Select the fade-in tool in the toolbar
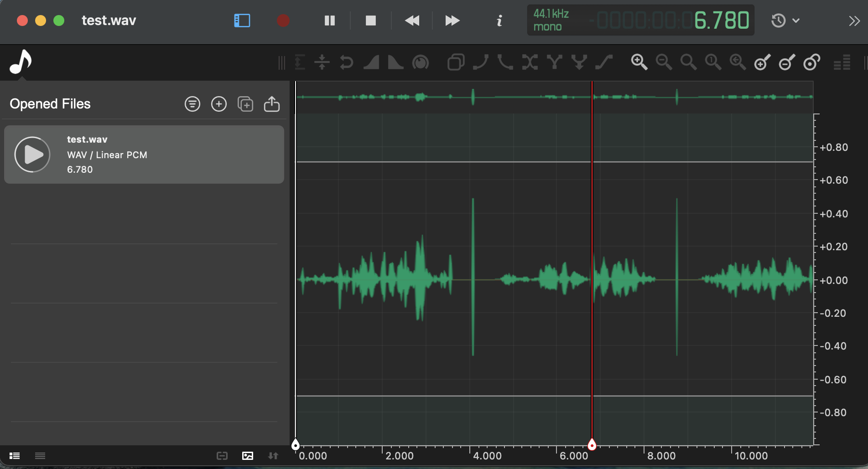868x469 pixels. click(371, 62)
